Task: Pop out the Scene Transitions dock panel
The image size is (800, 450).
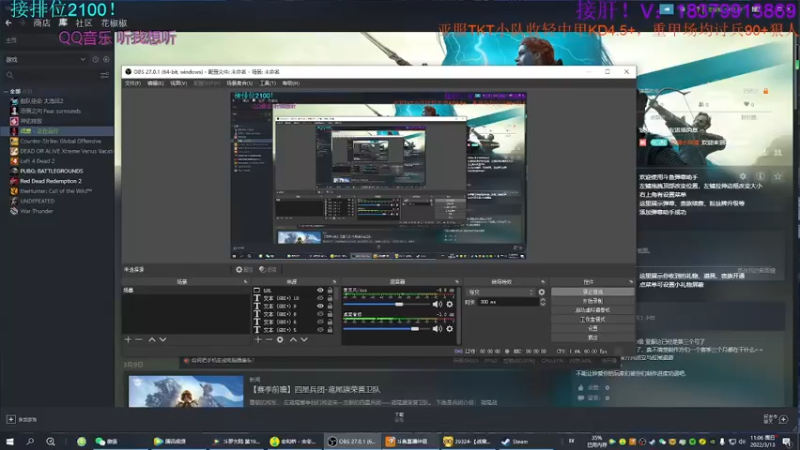Action: [542, 282]
